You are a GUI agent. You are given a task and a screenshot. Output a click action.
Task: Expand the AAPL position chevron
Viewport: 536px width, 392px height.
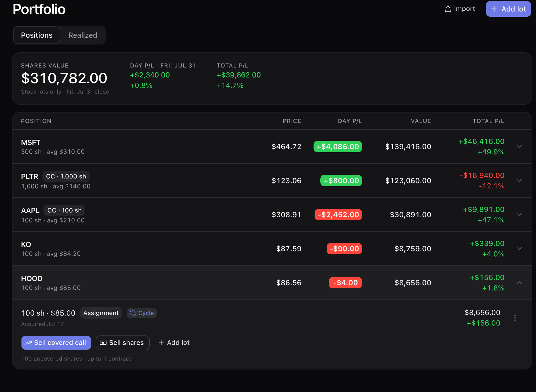pyautogui.click(x=519, y=215)
